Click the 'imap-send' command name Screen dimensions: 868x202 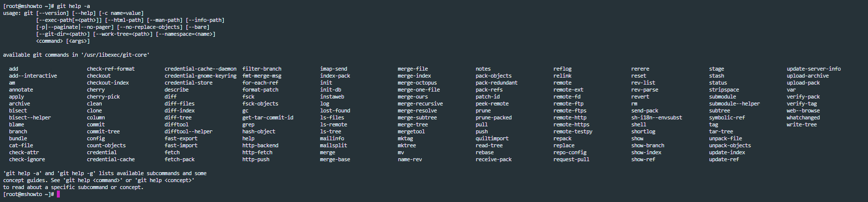point(334,69)
